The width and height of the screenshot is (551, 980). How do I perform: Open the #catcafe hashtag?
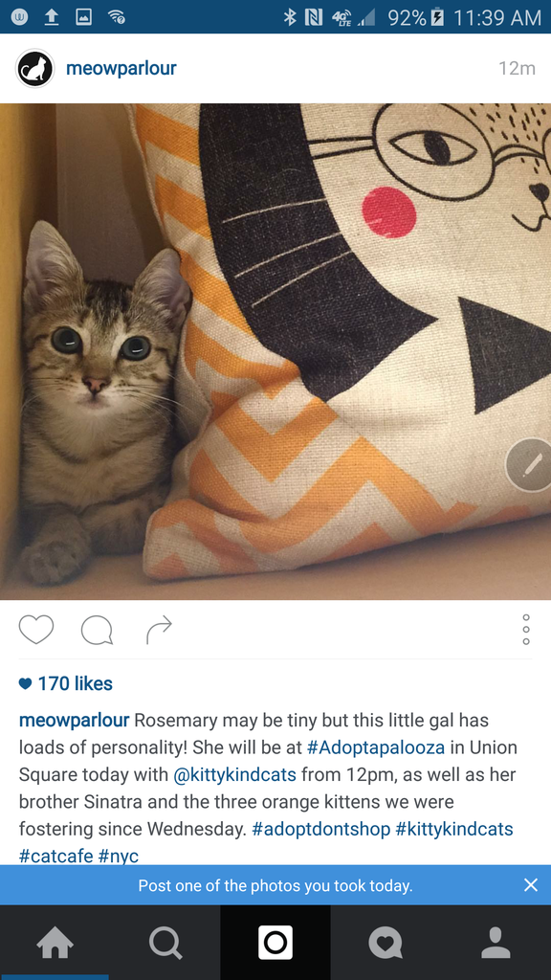point(56,856)
